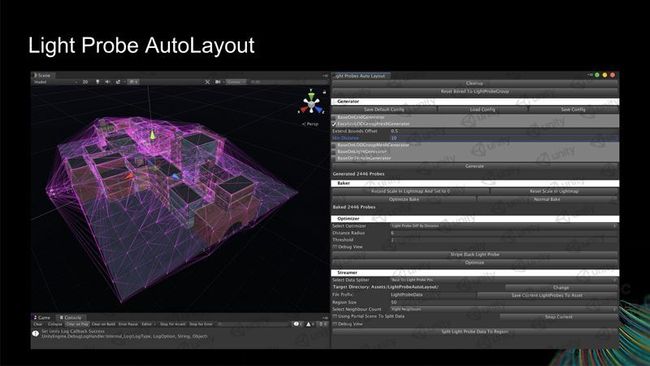
Task: Click the Generate button
Action: pyautogui.click(x=475, y=166)
